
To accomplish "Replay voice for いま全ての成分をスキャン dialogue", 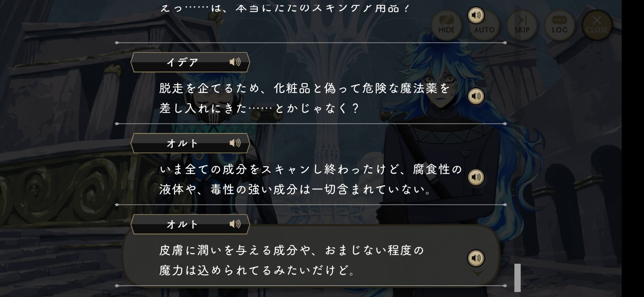I will pos(476,177).
